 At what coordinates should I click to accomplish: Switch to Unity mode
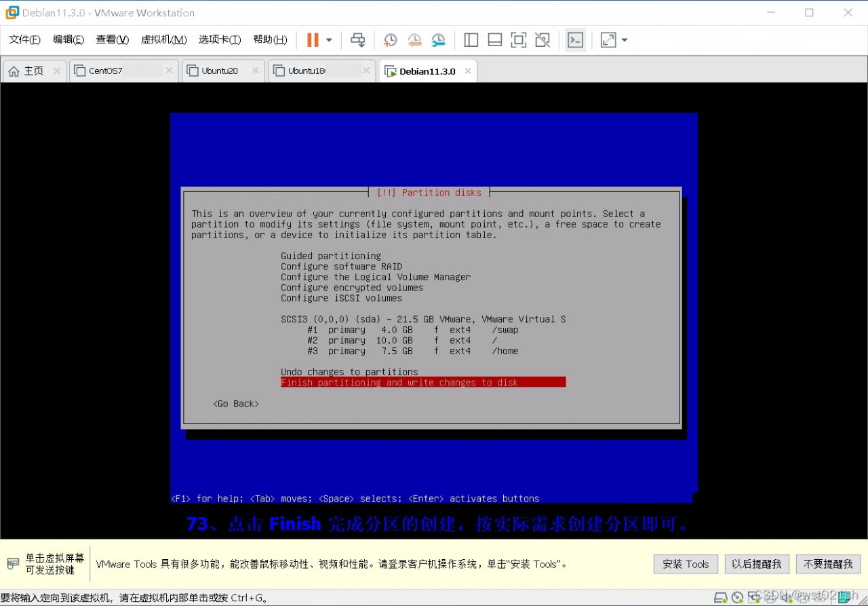[542, 40]
